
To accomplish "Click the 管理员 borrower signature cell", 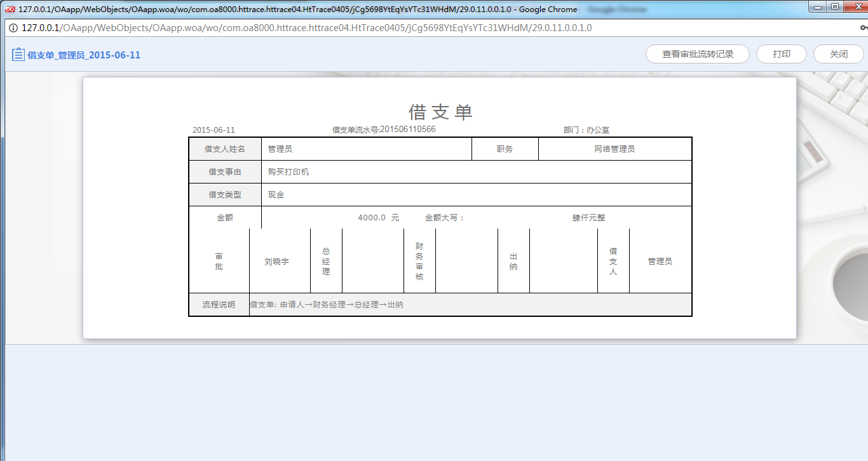I will pyautogui.click(x=660, y=260).
